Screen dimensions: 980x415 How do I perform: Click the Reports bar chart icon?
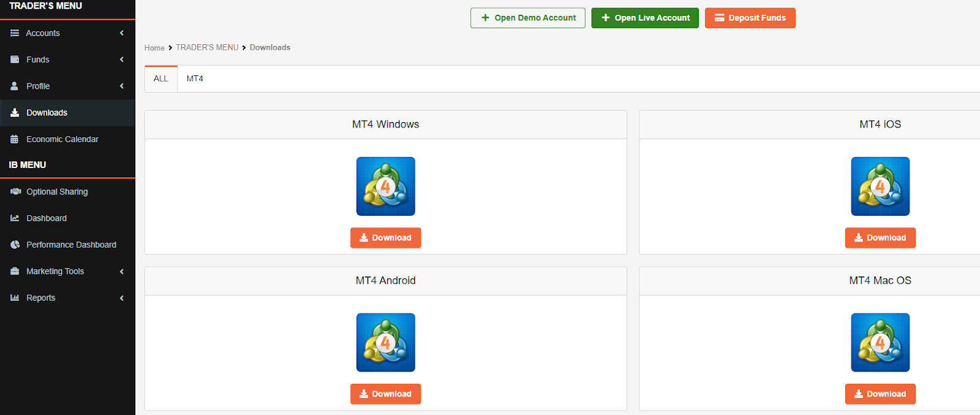tap(15, 297)
